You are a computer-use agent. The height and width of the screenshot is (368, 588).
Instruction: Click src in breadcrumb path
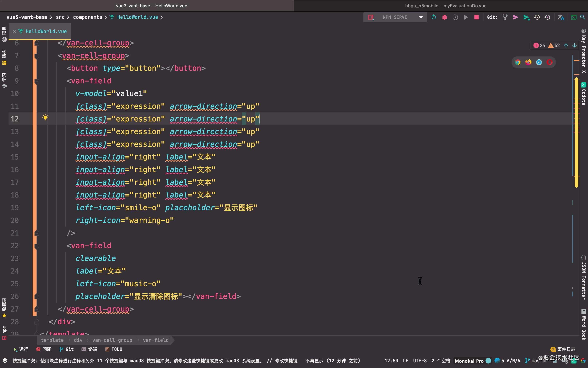pyautogui.click(x=60, y=17)
